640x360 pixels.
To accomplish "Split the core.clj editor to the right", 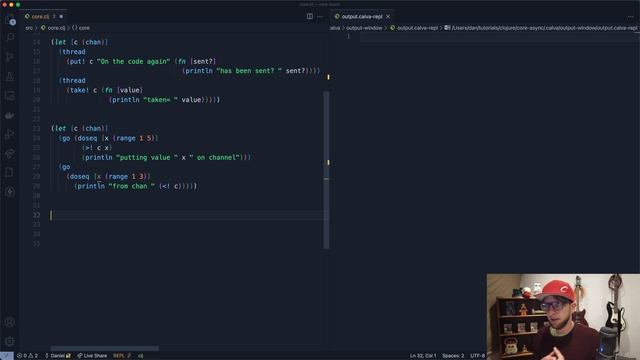I will pyautogui.click(x=310, y=16).
